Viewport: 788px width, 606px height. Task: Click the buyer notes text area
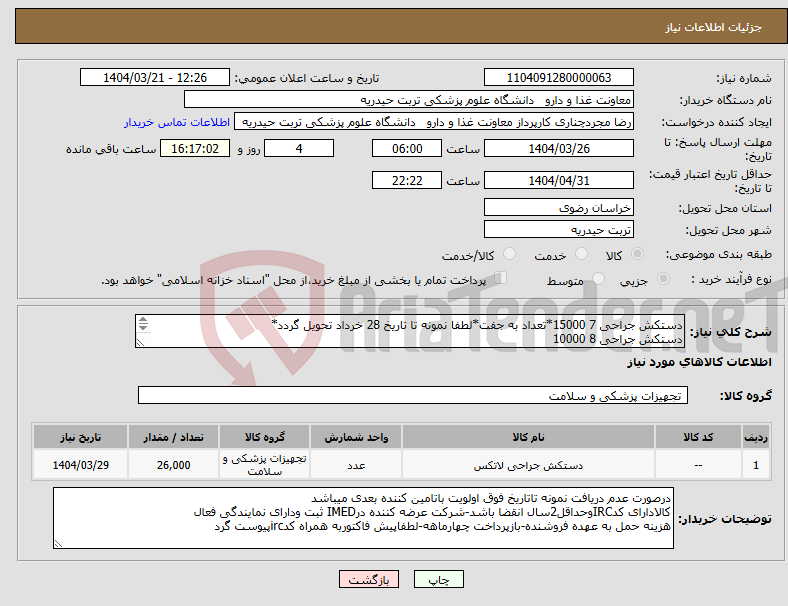363,518
